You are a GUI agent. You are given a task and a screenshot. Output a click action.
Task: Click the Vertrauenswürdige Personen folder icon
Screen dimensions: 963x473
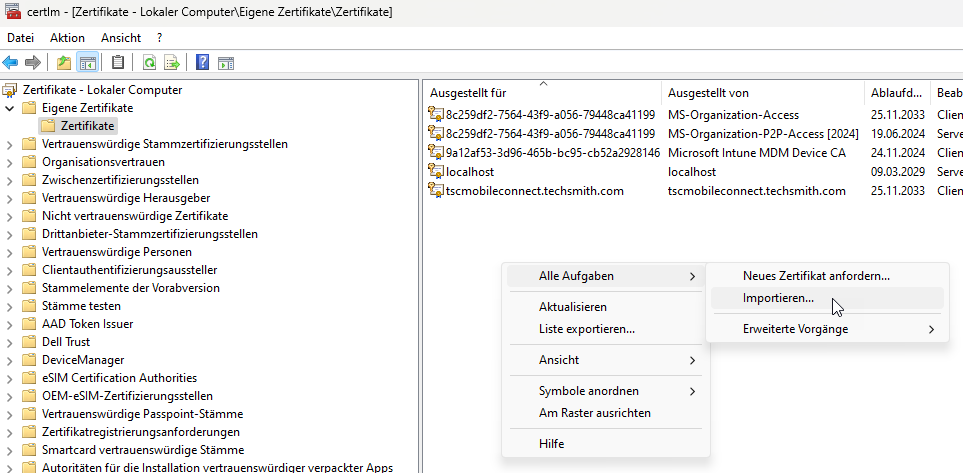29,252
